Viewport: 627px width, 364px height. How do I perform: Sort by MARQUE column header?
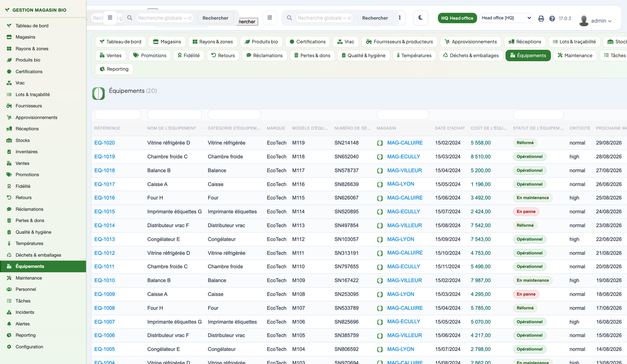[276, 128]
